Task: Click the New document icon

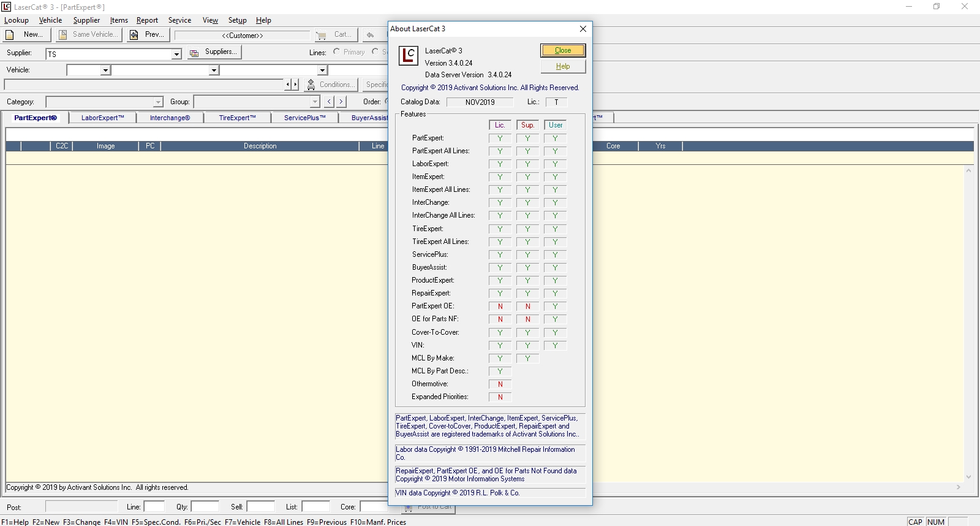Action: click(10, 35)
